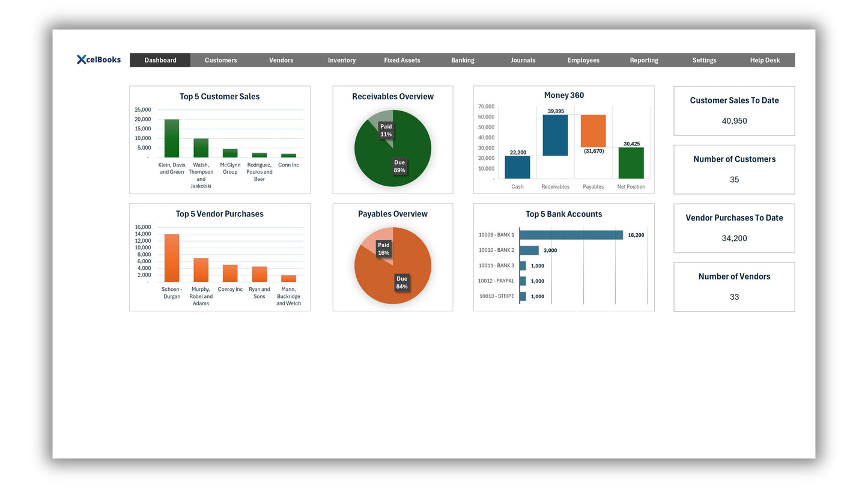Screen dimensions: 868x488
Task: Click the Conn Inc axis label
Action: click(x=288, y=165)
